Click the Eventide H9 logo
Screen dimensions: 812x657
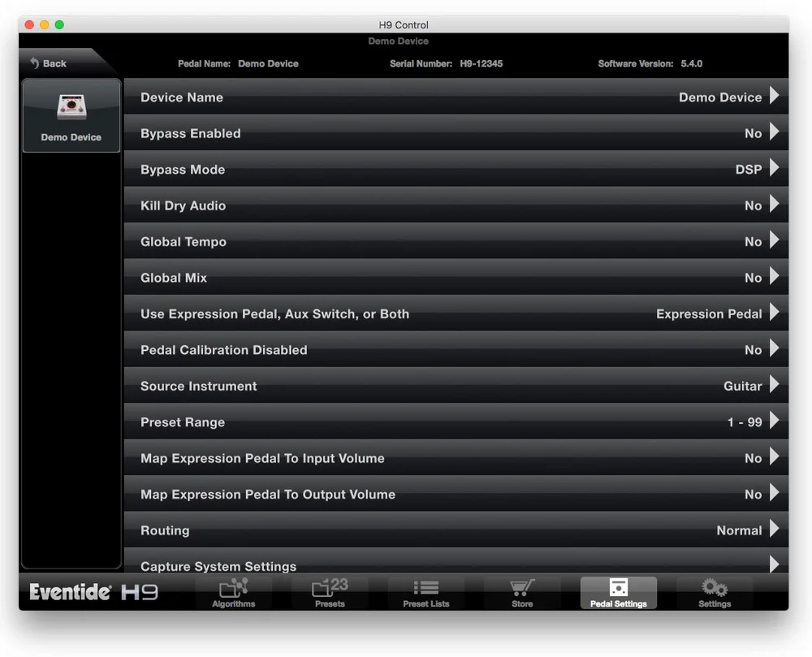[x=93, y=592]
